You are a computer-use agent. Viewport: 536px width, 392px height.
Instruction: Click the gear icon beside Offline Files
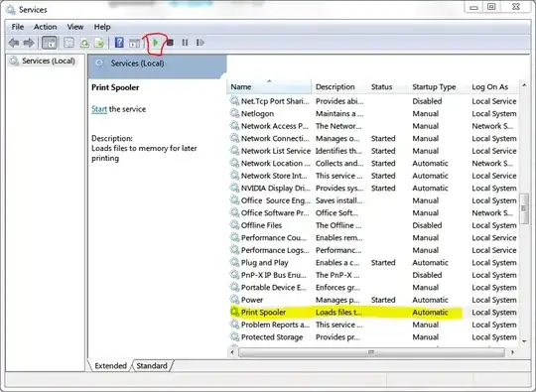234,225
